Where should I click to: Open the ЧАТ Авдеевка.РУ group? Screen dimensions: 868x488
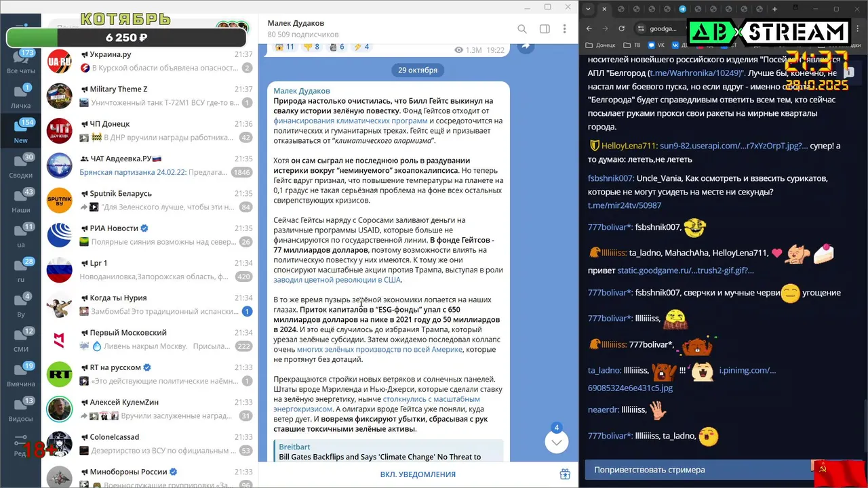coord(150,165)
